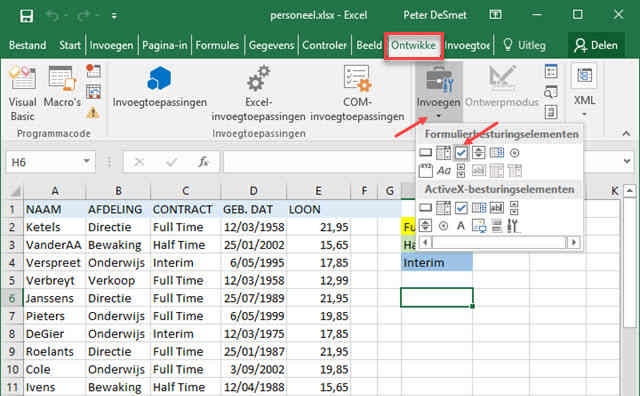Save the workbook using the disk icon
Screen dimensions: 640x396
[27, 16]
